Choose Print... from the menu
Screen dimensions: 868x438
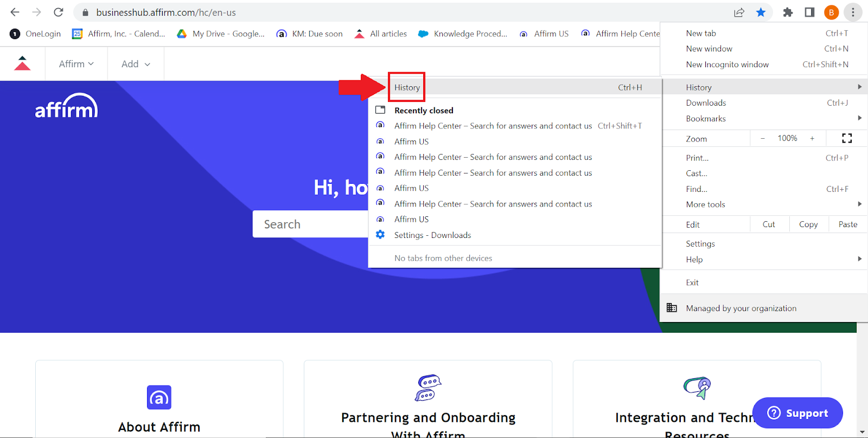point(764,158)
